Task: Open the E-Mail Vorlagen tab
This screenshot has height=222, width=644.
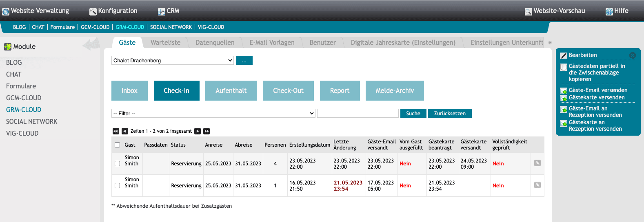Action: click(x=272, y=42)
